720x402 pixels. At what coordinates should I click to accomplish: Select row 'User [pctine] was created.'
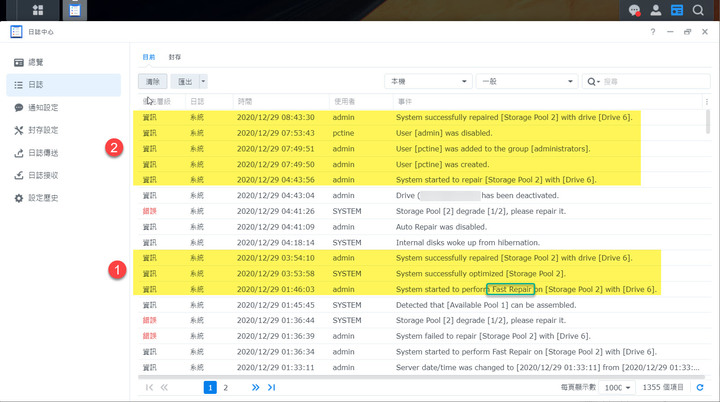[422, 164]
